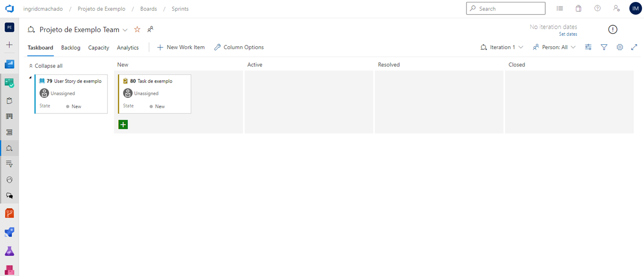Open the Repos hub icon

[x=9, y=213]
